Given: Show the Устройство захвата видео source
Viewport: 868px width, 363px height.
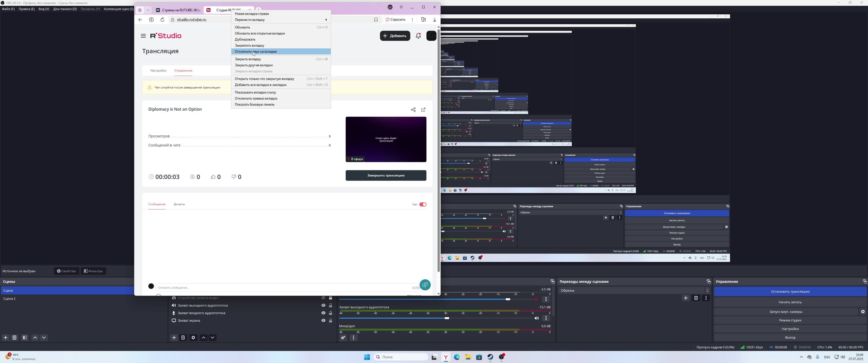Looking at the screenshot, I should [323, 298].
